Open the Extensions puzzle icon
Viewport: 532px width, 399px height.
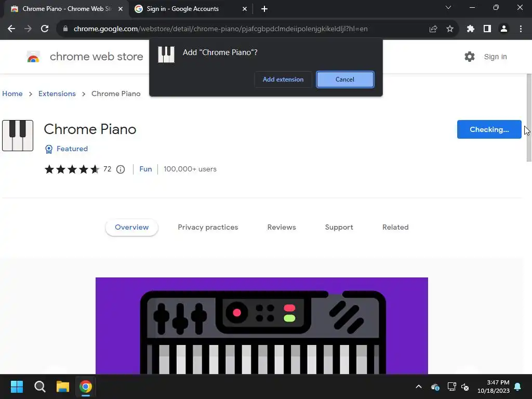470,29
